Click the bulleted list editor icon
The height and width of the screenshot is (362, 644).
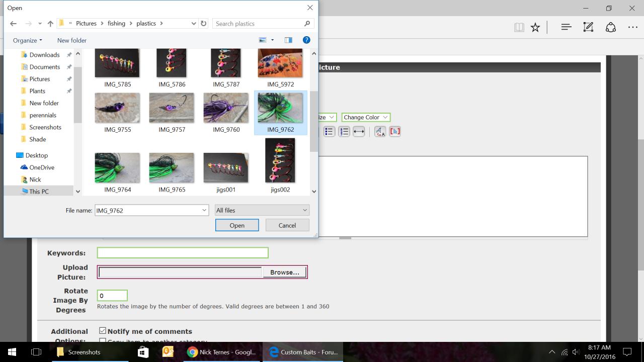329,132
